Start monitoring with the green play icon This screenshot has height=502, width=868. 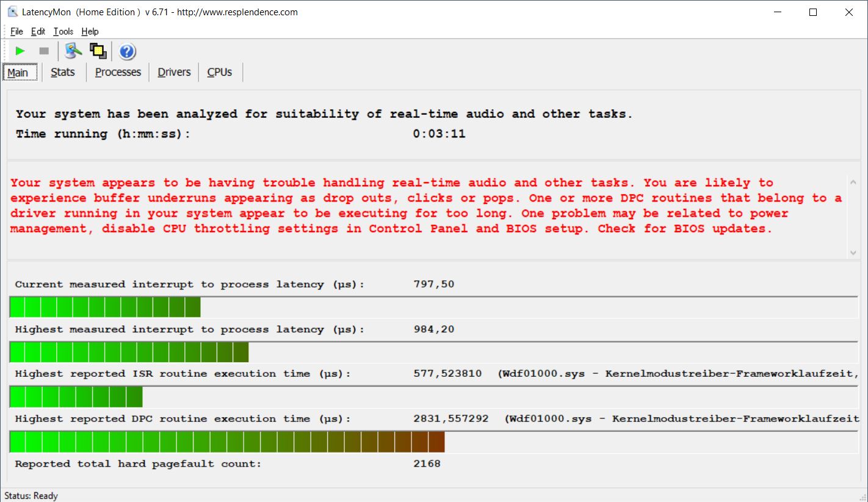click(20, 51)
